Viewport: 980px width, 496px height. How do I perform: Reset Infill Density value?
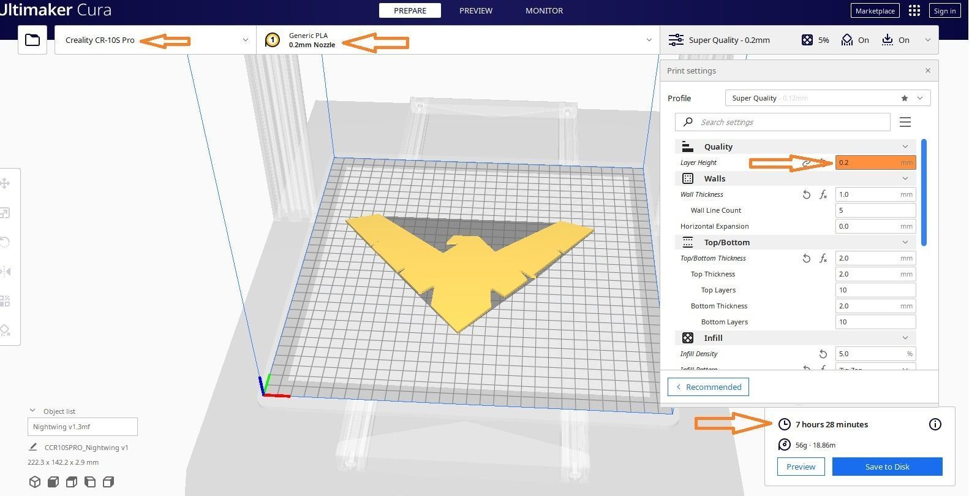coord(823,354)
